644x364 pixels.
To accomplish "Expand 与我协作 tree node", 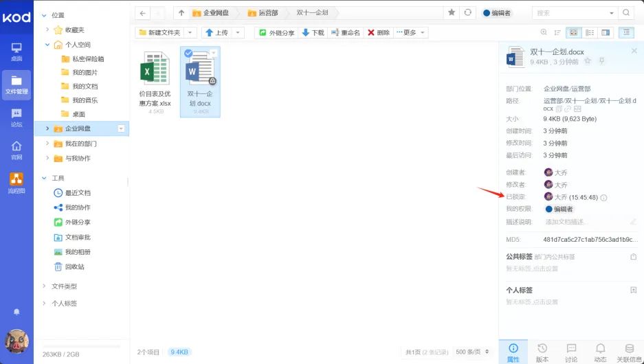I will pyautogui.click(x=47, y=158).
